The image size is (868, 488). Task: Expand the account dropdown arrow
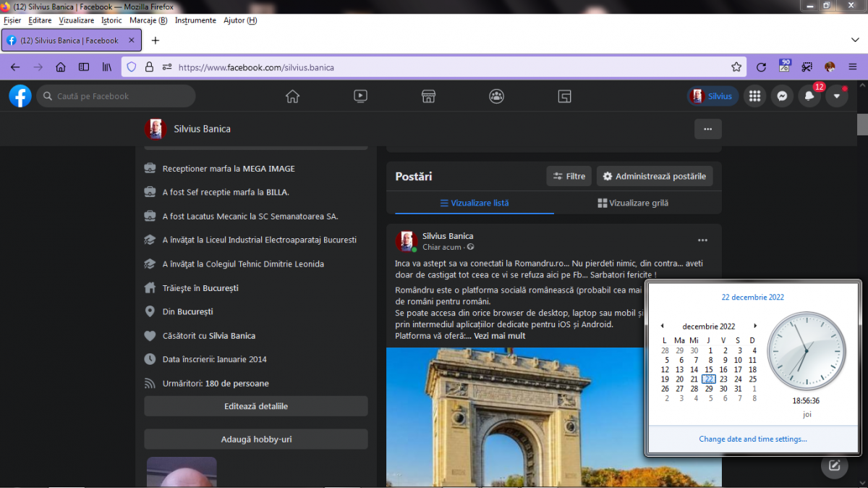(837, 96)
